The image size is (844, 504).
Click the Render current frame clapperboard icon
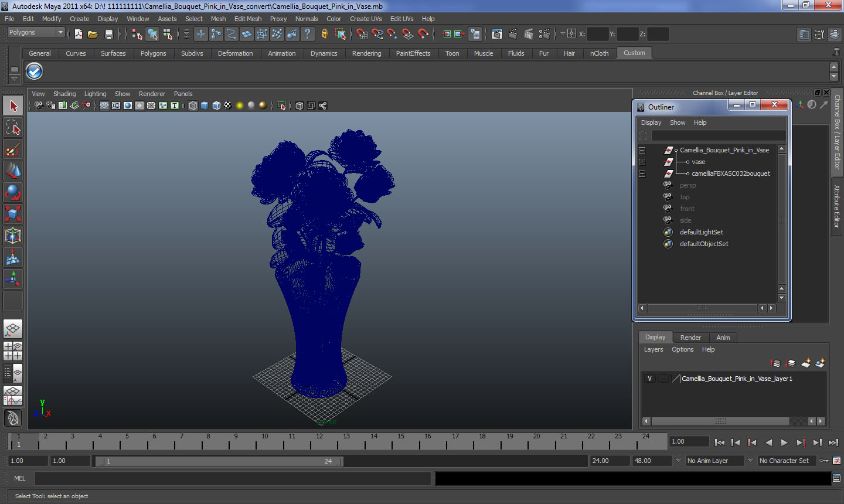coord(513,34)
